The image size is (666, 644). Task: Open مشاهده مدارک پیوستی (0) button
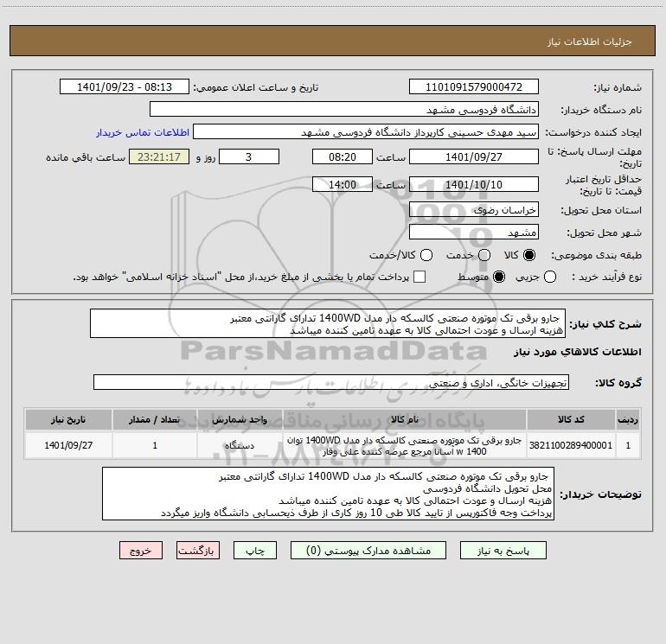click(x=368, y=551)
